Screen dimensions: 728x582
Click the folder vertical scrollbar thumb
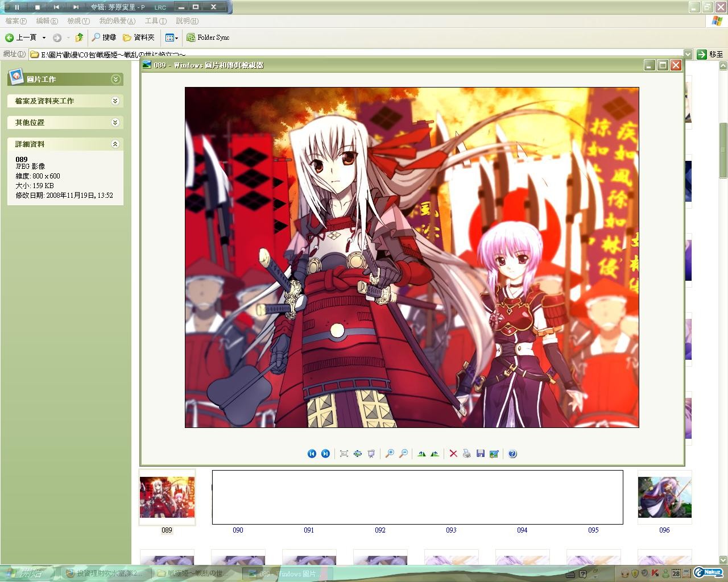pos(723,150)
